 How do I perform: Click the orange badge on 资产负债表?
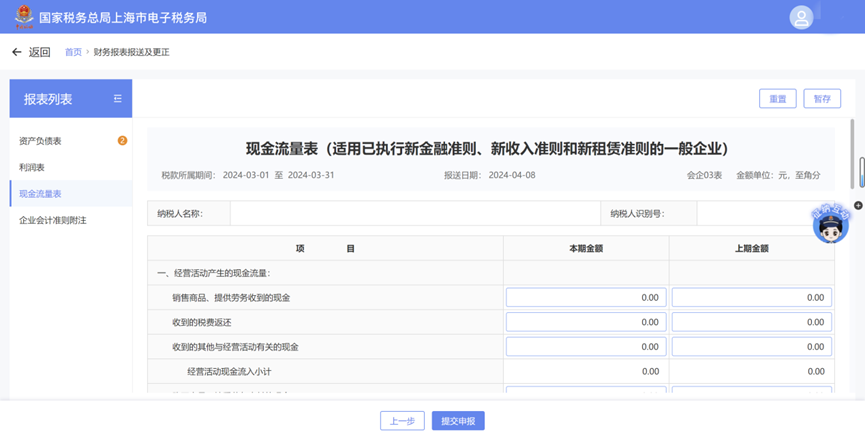[122, 141]
